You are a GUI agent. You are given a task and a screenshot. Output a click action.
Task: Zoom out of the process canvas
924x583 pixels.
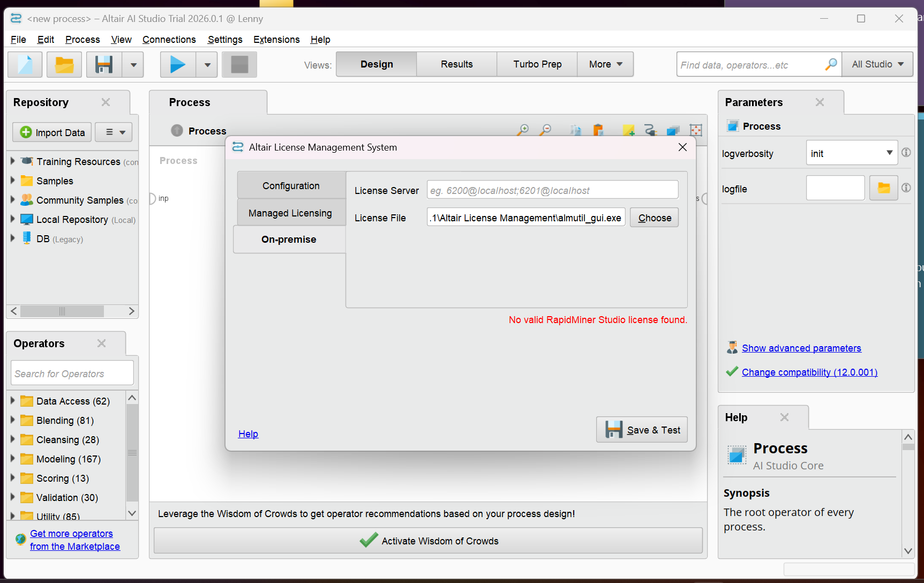[546, 130]
